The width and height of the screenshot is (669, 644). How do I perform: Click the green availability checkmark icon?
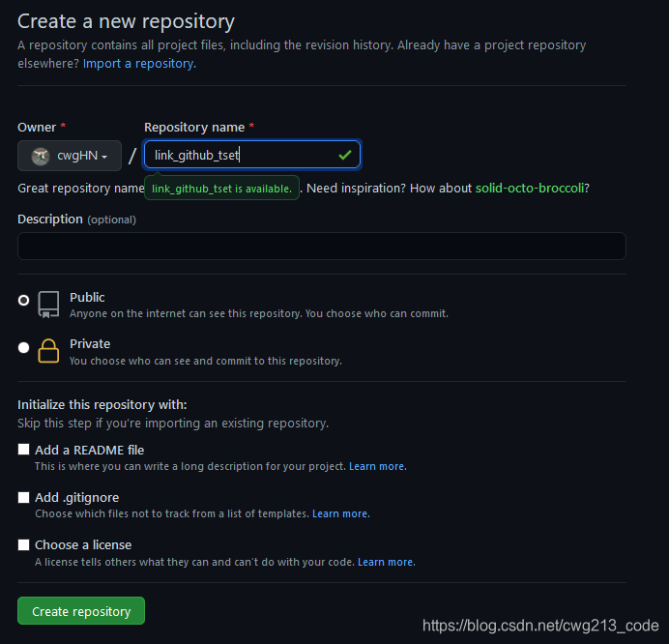pos(345,155)
